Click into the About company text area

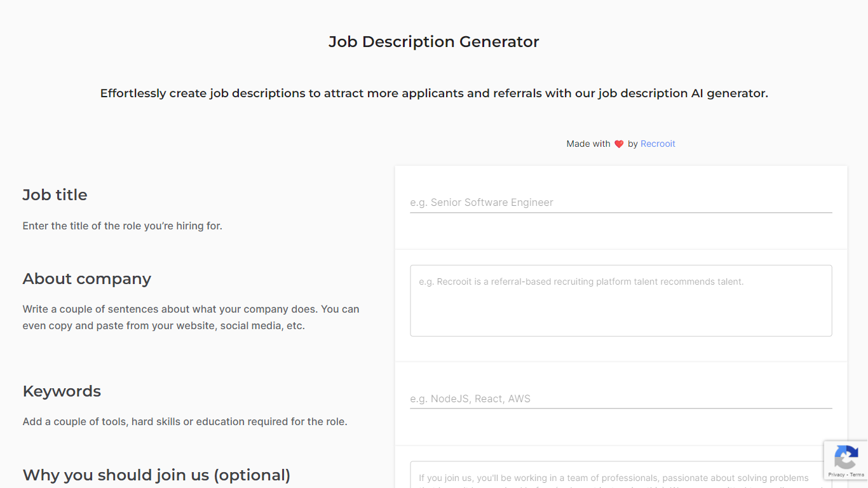tap(621, 301)
